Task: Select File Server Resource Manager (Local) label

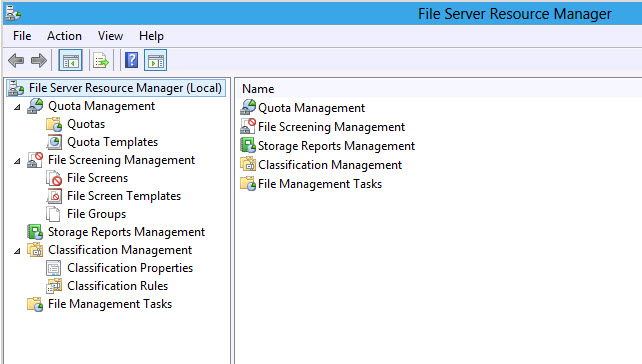Action: (x=125, y=88)
